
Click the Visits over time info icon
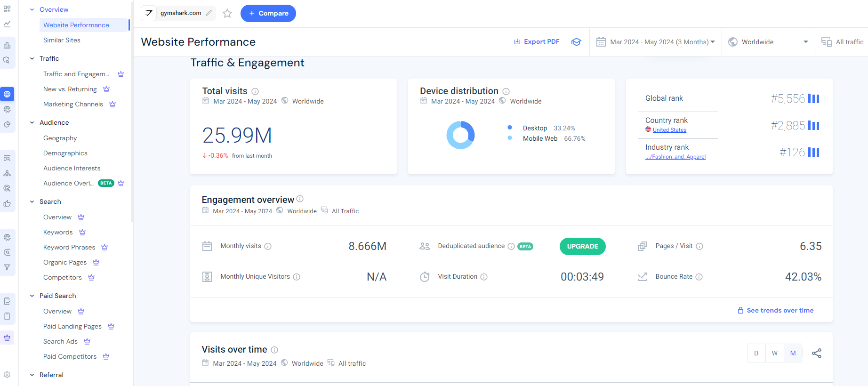click(x=274, y=350)
